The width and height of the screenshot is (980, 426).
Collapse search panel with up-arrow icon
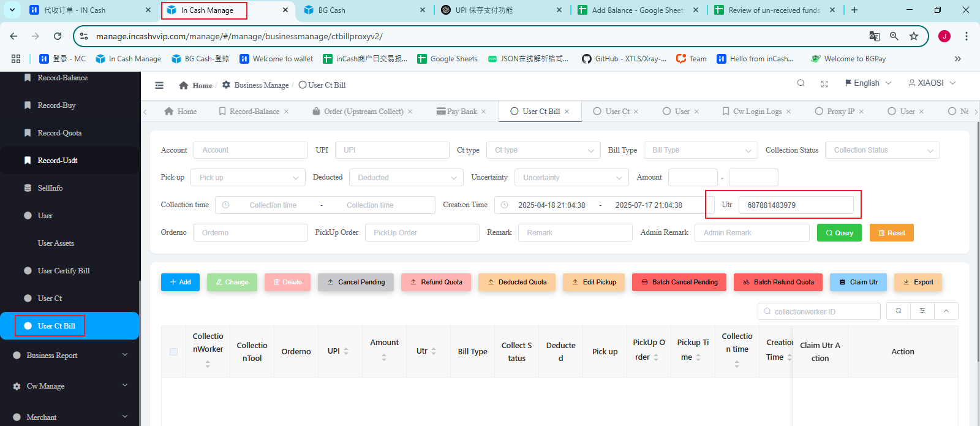tap(946, 311)
